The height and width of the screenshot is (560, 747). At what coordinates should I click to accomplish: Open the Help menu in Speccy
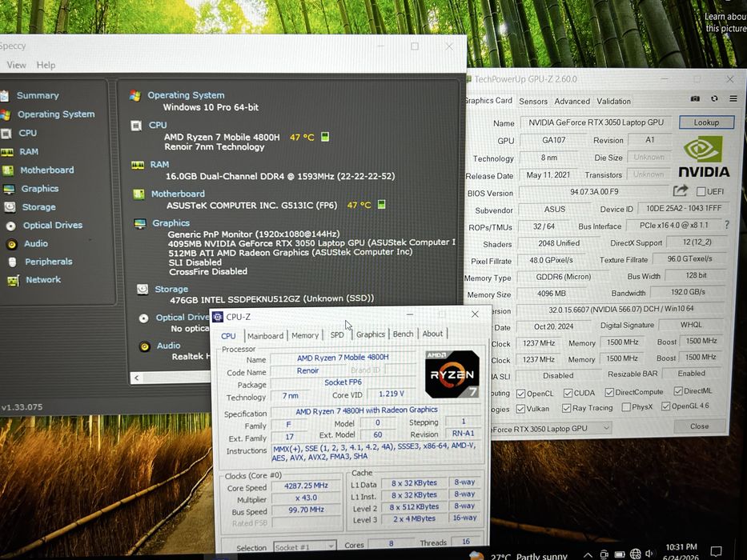pos(46,65)
